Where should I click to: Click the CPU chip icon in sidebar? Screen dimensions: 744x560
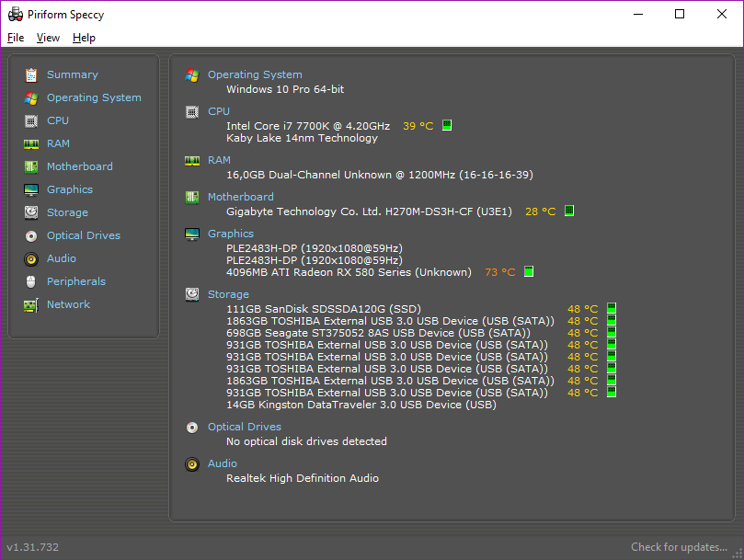pyautogui.click(x=31, y=120)
